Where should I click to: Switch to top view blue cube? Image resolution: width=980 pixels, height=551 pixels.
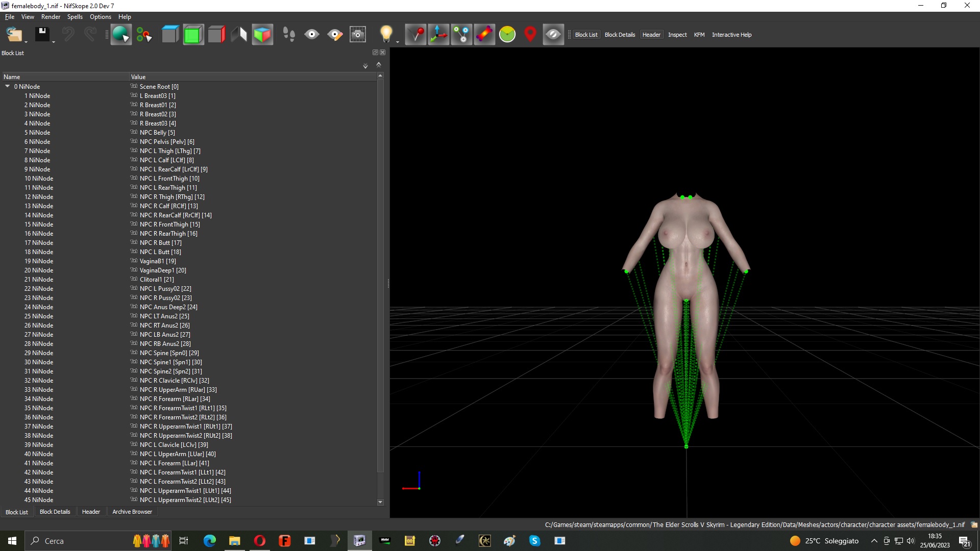coord(170,34)
